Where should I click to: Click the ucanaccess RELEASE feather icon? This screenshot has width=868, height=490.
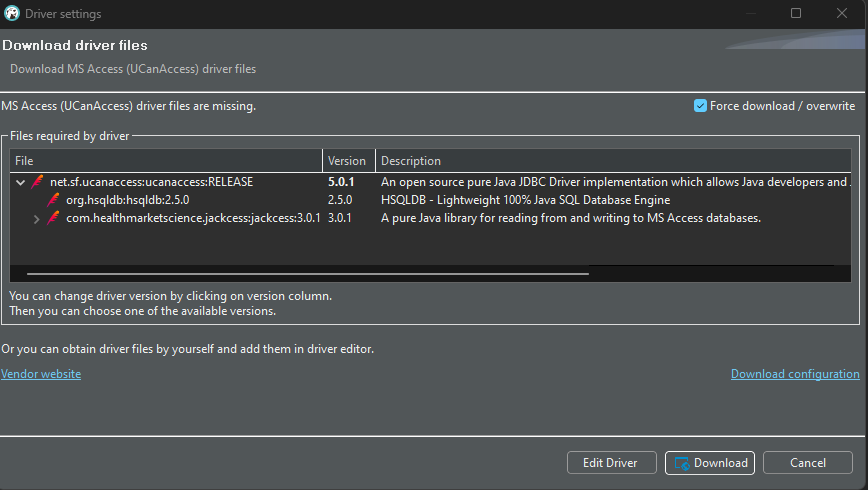click(38, 182)
